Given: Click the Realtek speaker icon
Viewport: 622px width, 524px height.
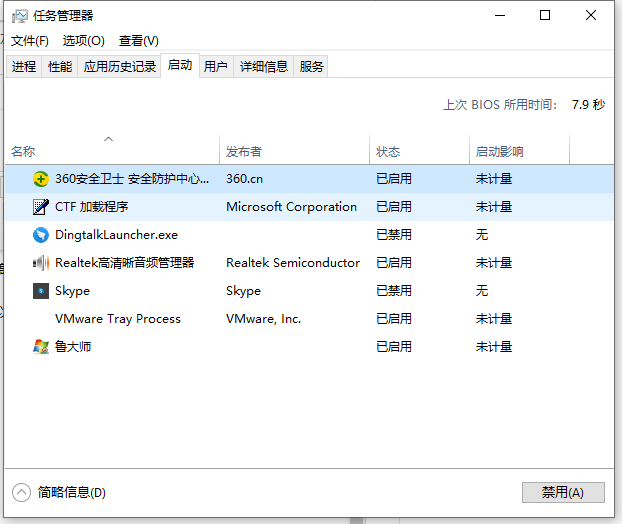Looking at the screenshot, I should (40, 263).
